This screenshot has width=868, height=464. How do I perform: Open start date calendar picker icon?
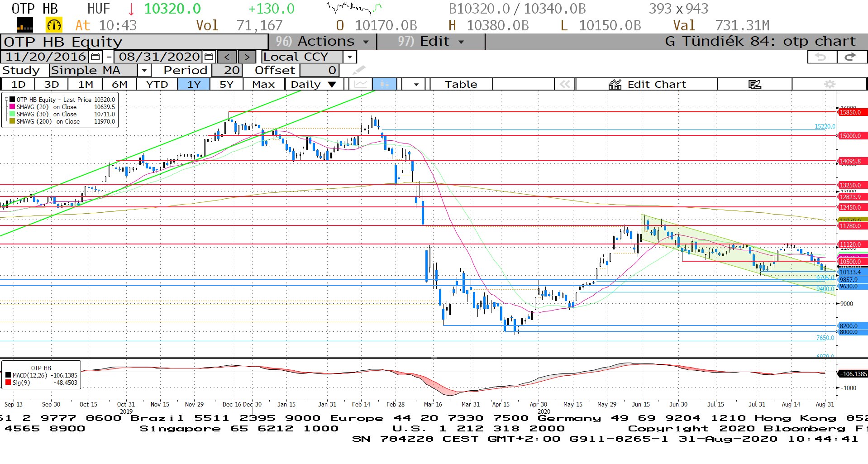pyautogui.click(x=95, y=57)
